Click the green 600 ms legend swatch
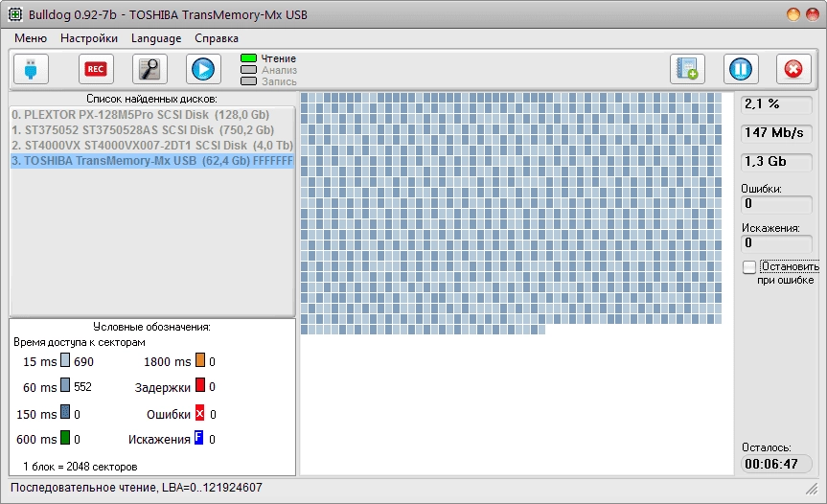This screenshot has height=504, width=827. pos(65,438)
